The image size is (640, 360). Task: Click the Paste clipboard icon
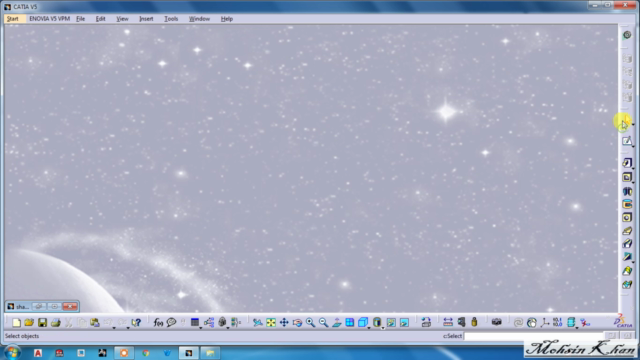95,322
